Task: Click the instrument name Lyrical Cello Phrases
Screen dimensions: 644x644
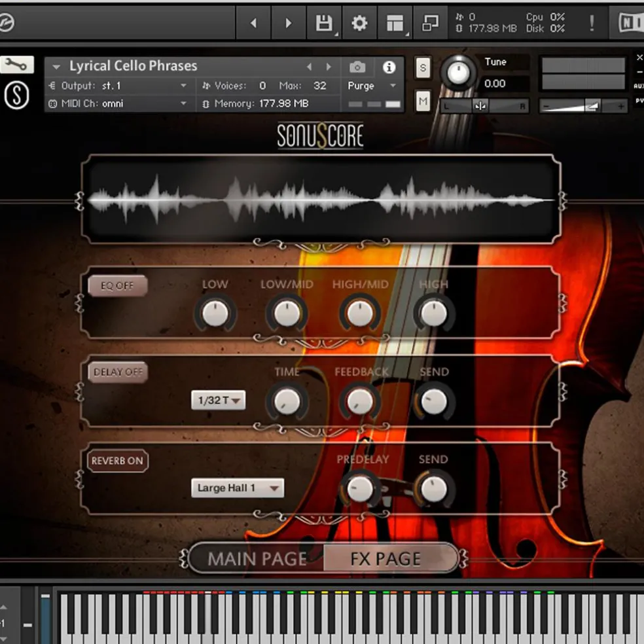Action: click(133, 66)
